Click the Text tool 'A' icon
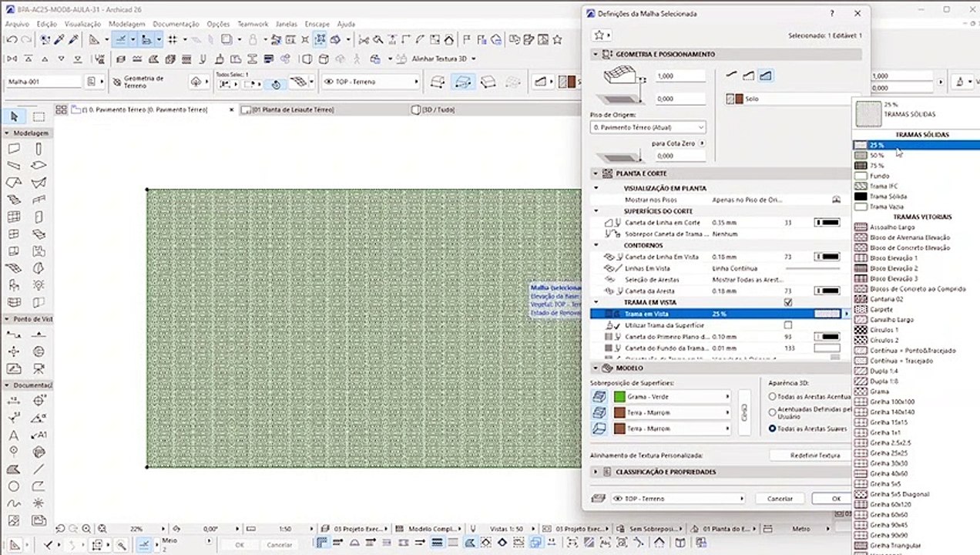 coord(14,436)
